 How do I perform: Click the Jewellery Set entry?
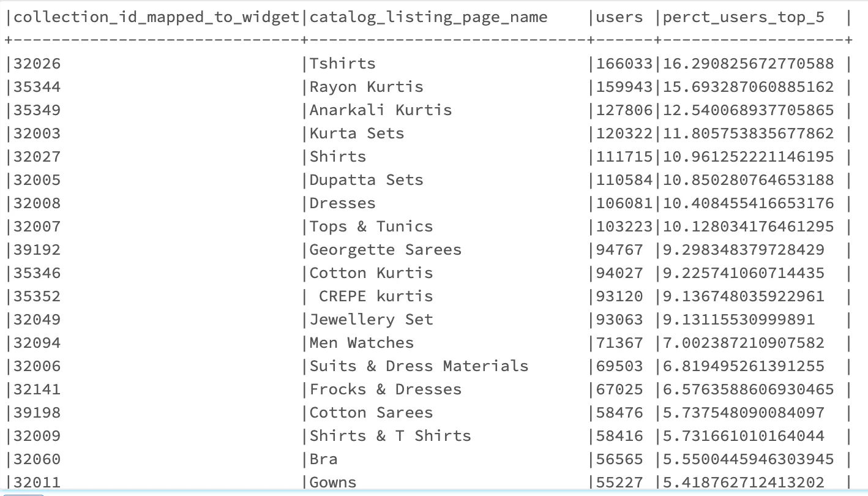[371, 320]
